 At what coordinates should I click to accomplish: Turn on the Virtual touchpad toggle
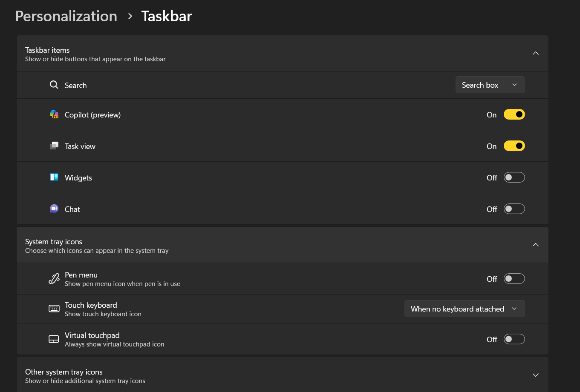pyautogui.click(x=514, y=339)
